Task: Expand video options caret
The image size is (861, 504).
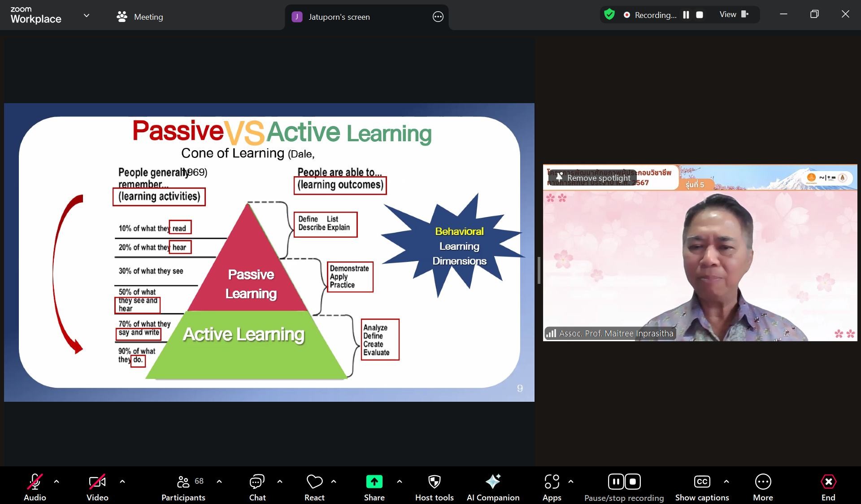Action: click(x=122, y=482)
